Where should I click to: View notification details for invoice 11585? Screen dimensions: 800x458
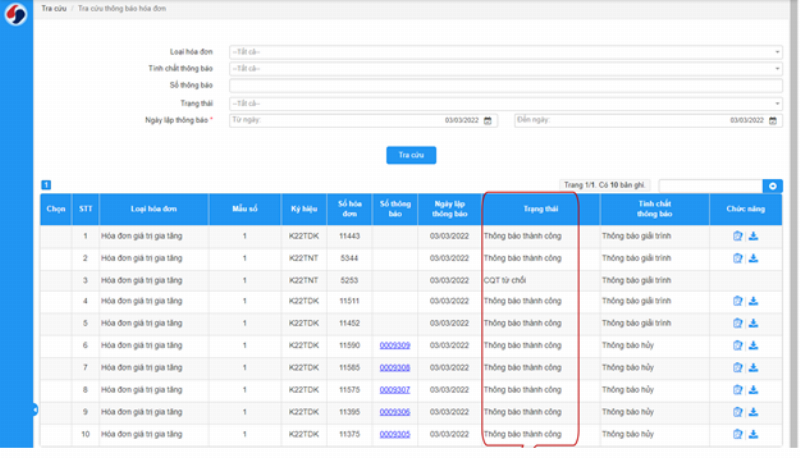coord(737,368)
